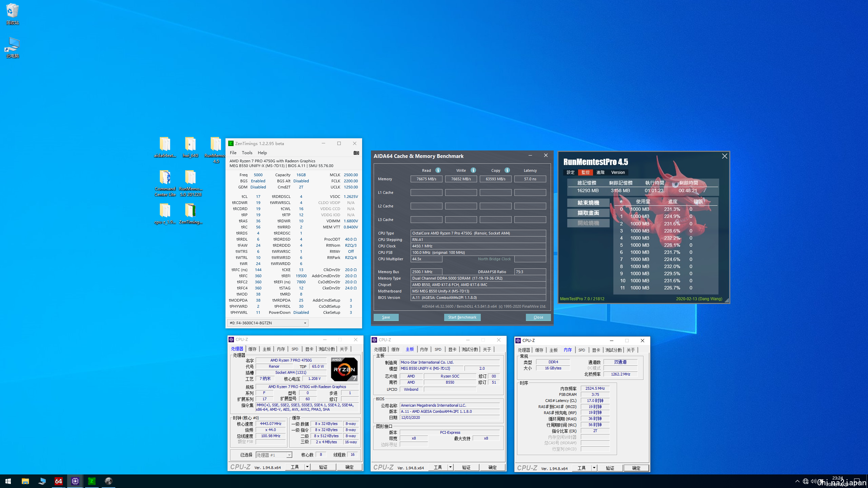Open the ZenTimings folder icon
This screenshot has height=488, width=868.
coord(190,213)
